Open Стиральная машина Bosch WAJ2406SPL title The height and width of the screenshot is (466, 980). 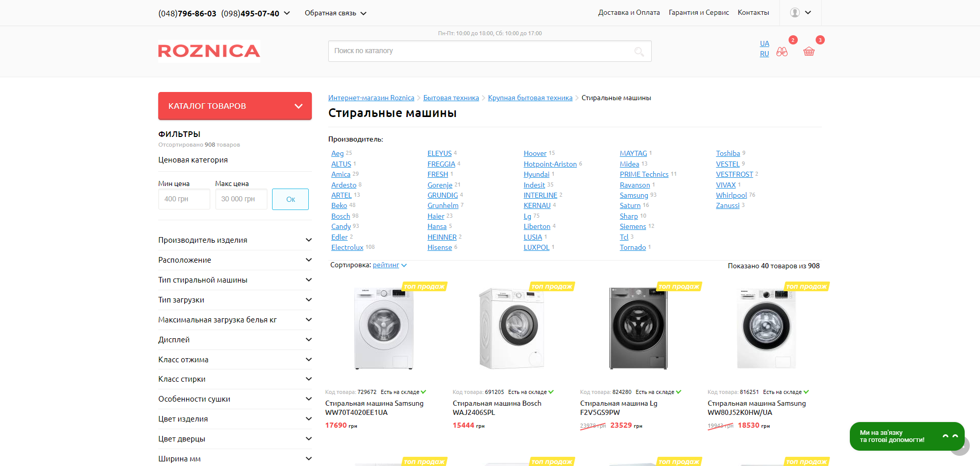pyautogui.click(x=497, y=408)
